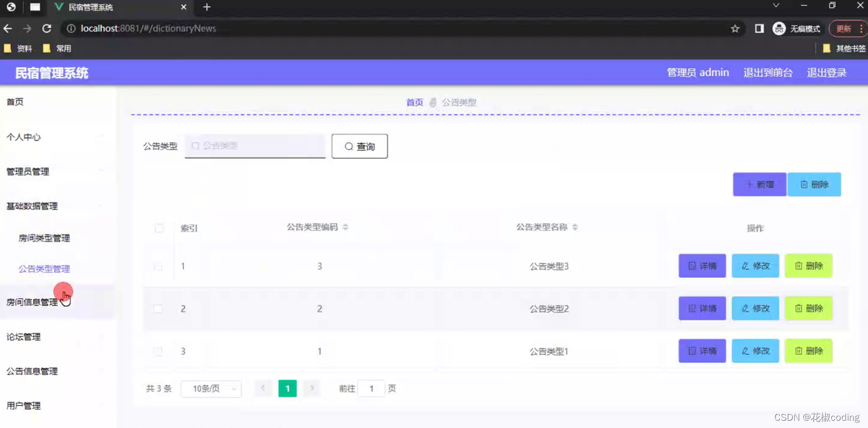This screenshot has width=868, height=428.
Task: Select all rows with the header checkbox
Action: point(159,228)
